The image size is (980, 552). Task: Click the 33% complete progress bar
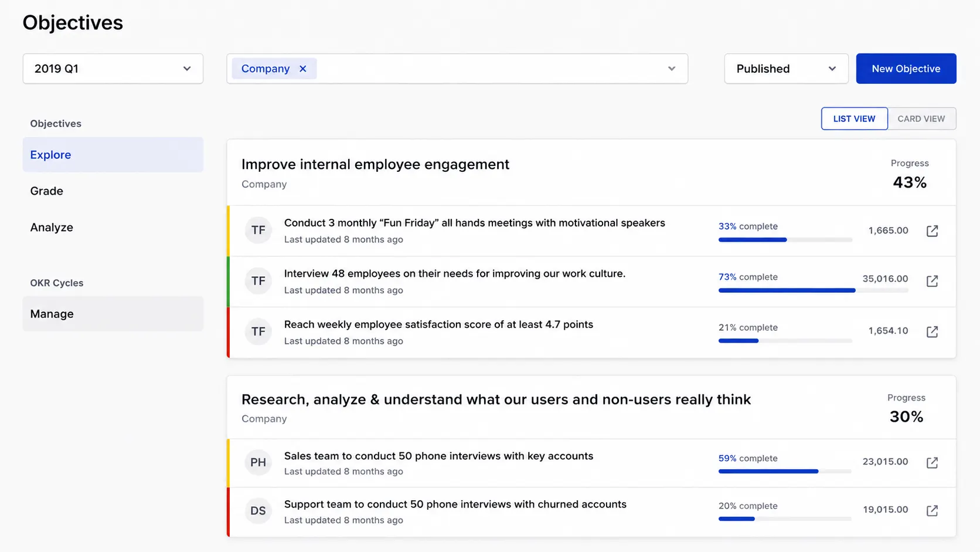(785, 240)
